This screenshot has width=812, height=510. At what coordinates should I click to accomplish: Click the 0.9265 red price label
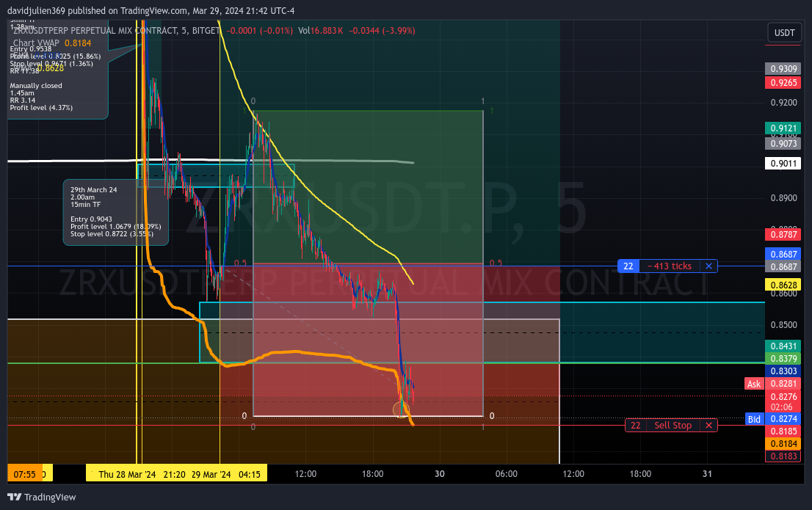783,82
